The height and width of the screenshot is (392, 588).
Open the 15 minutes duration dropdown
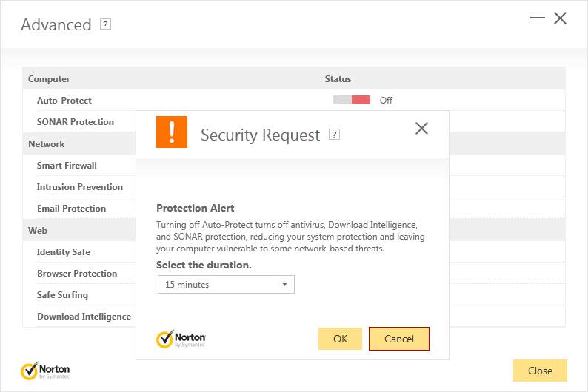click(x=226, y=285)
